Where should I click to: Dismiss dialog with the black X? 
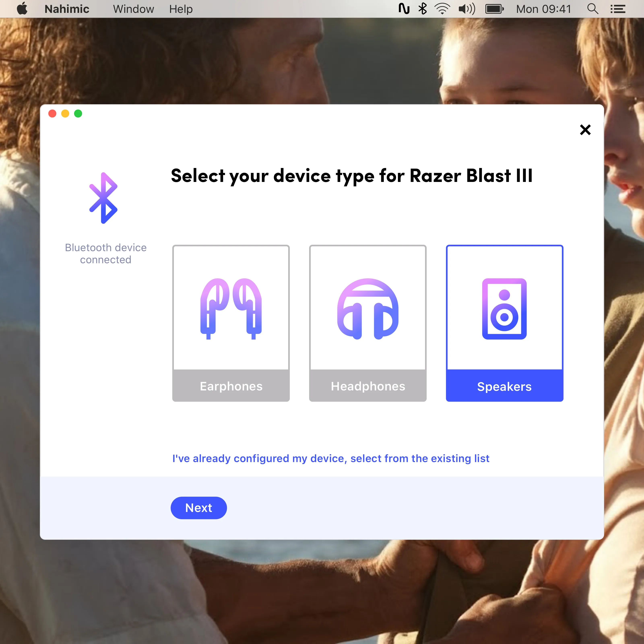[x=585, y=130]
